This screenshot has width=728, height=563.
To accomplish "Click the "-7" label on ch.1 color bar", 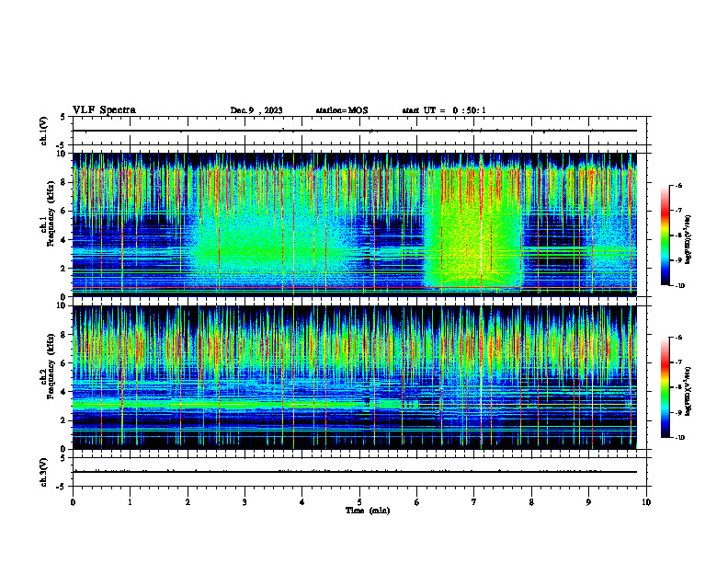I will pos(678,211).
